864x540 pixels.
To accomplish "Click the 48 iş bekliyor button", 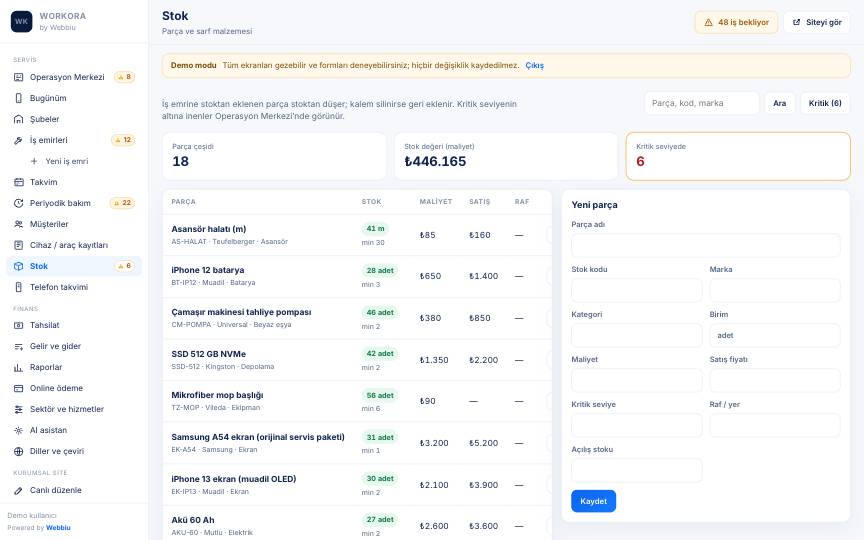I will 736,23.
